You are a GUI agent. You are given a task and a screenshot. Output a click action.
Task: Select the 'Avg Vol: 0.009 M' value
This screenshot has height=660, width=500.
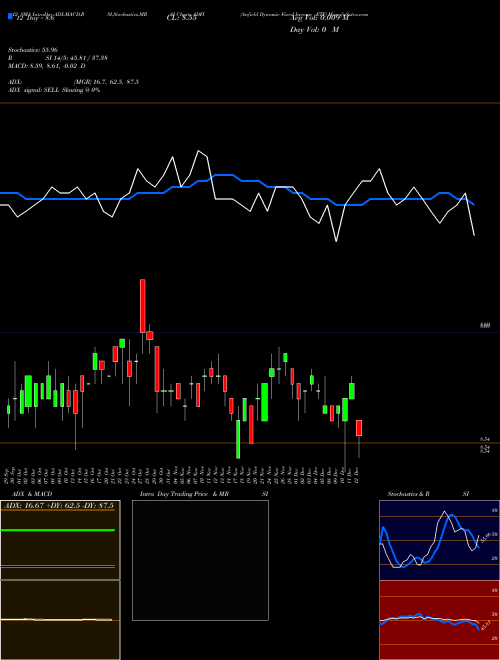pos(319,18)
